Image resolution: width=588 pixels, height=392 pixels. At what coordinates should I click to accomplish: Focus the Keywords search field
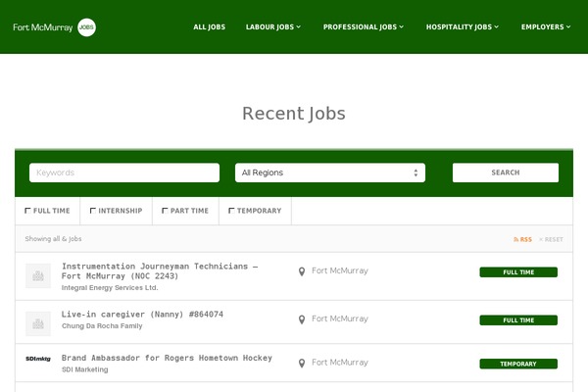click(x=124, y=172)
